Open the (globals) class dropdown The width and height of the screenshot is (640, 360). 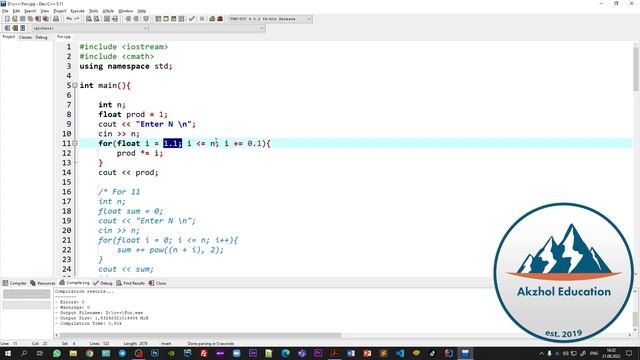(90, 28)
